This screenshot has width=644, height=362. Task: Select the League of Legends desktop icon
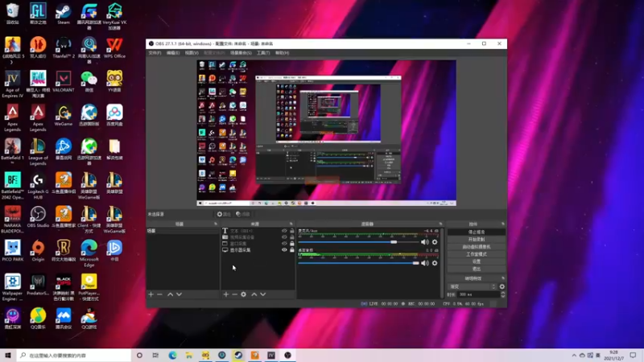point(38,152)
